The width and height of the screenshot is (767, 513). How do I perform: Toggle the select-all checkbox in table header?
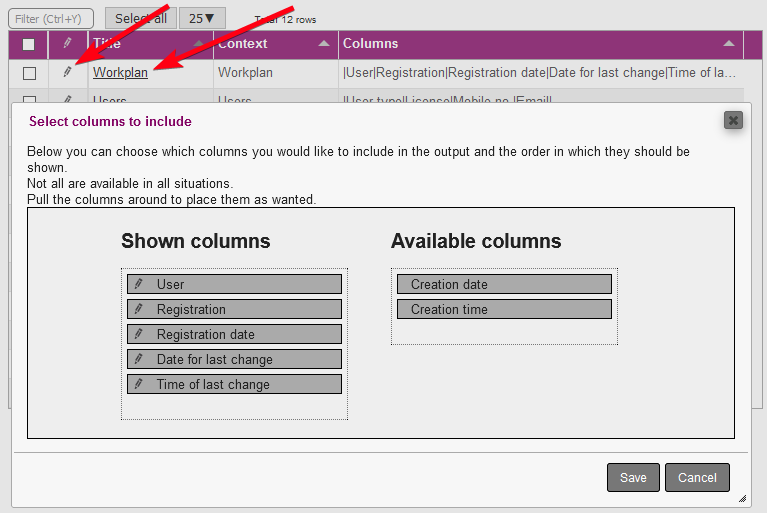coord(29,44)
